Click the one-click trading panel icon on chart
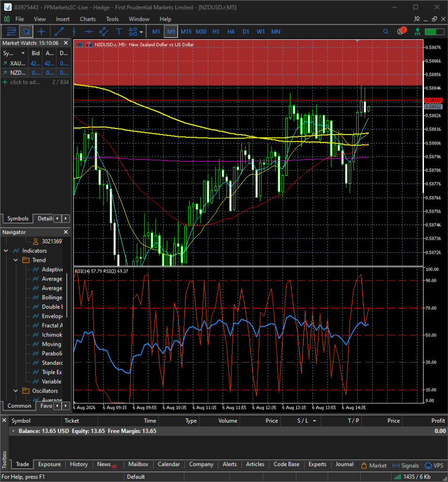The width and height of the screenshot is (448, 482). click(79, 45)
